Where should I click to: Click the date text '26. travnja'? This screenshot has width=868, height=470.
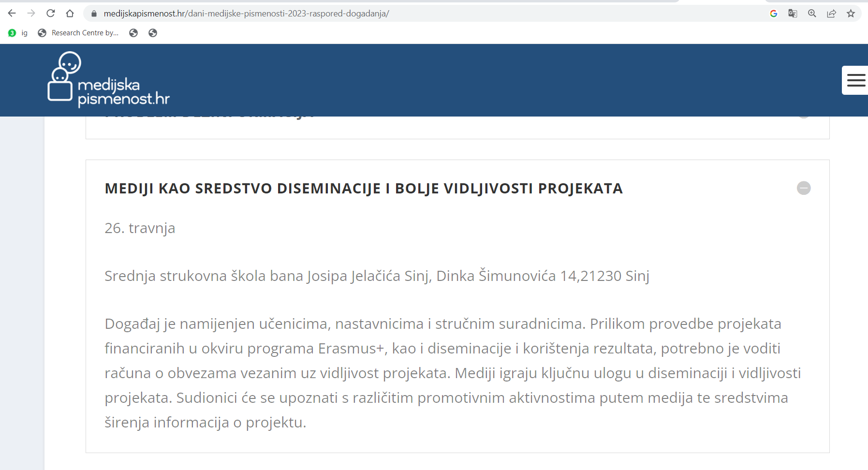click(140, 228)
